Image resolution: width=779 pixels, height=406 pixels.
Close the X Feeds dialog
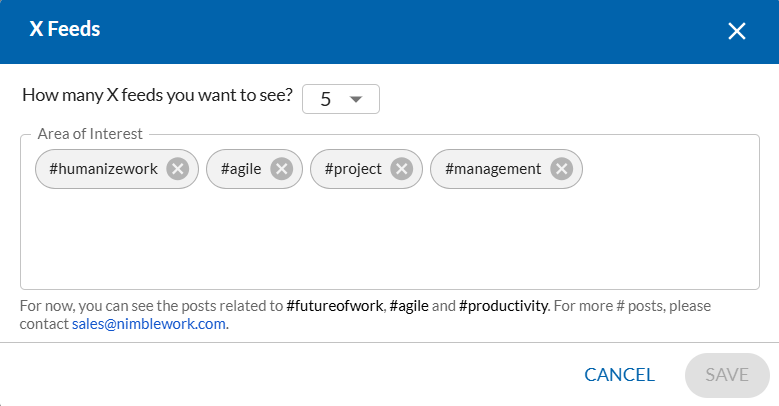click(737, 31)
